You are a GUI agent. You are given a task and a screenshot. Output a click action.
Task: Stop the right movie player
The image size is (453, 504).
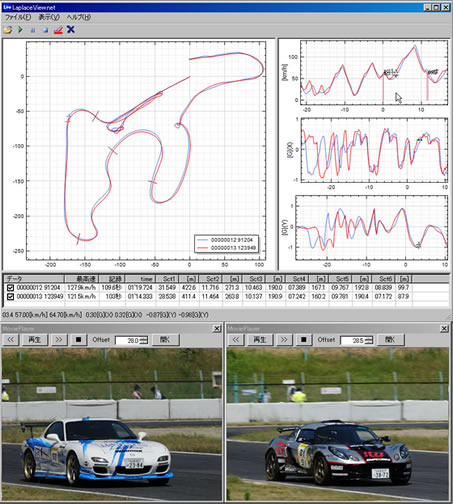coord(304,340)
